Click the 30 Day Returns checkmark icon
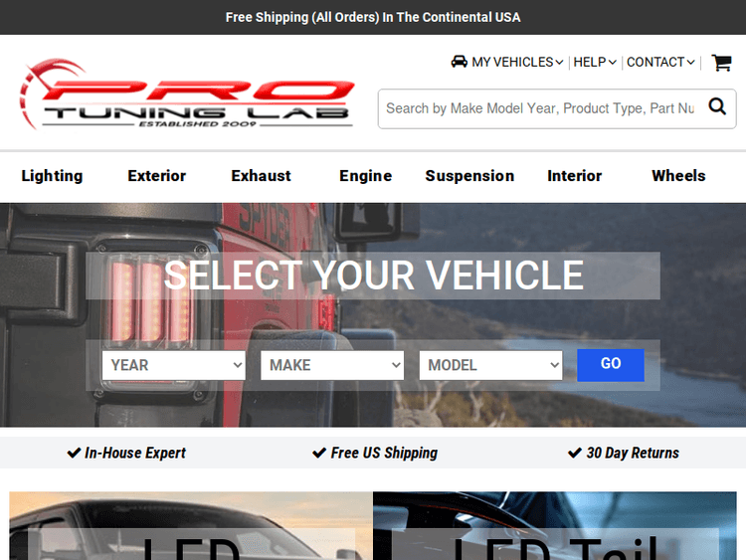 tap(574, 453)
